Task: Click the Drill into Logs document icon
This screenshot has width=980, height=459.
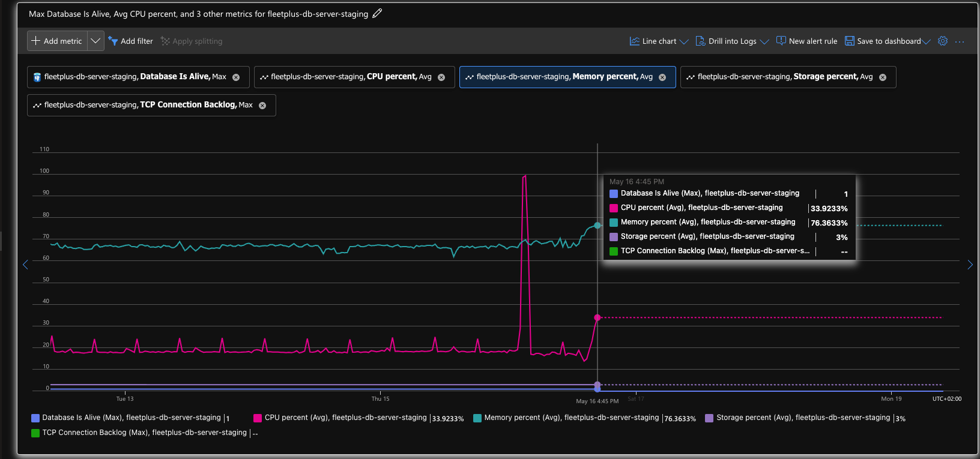Action: 700,41
